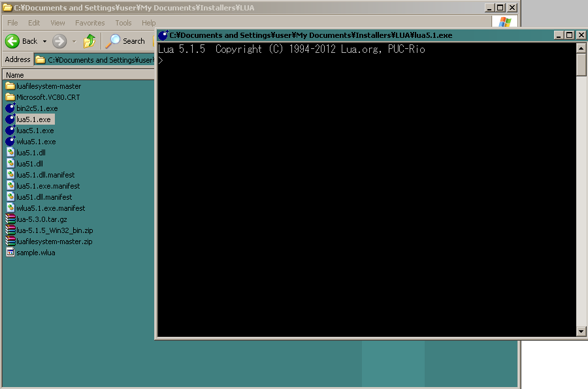Viewport: 588px width, 389px height.
Task: Click the green Back arrow icon
Action: pyautogui.click(x=12, y=41)
